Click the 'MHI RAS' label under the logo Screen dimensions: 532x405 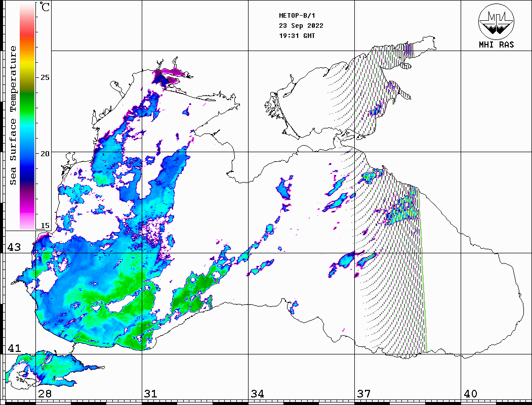pos(496,44)
